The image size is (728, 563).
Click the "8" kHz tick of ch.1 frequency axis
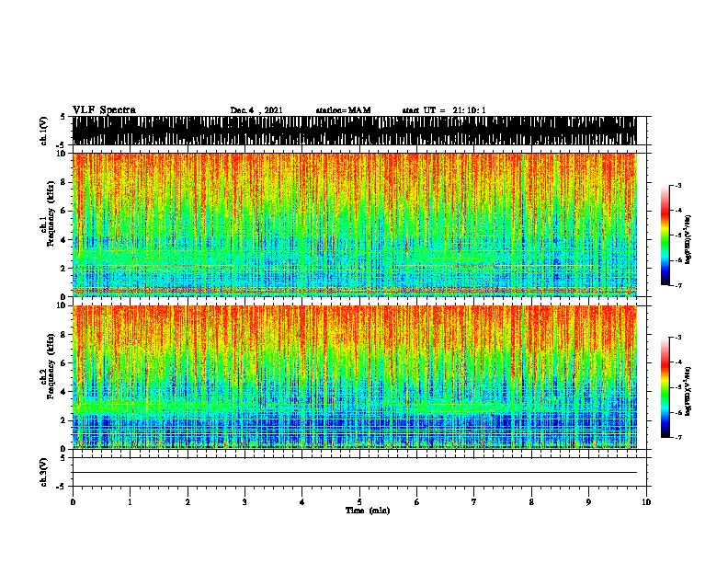coord(64,182)
